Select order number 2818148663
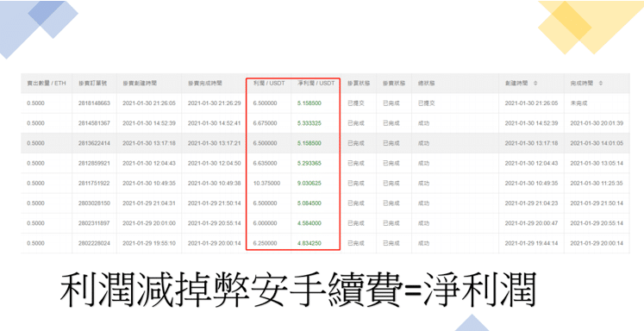The height and width of the screenshot is (331, 644). [94, 103]
